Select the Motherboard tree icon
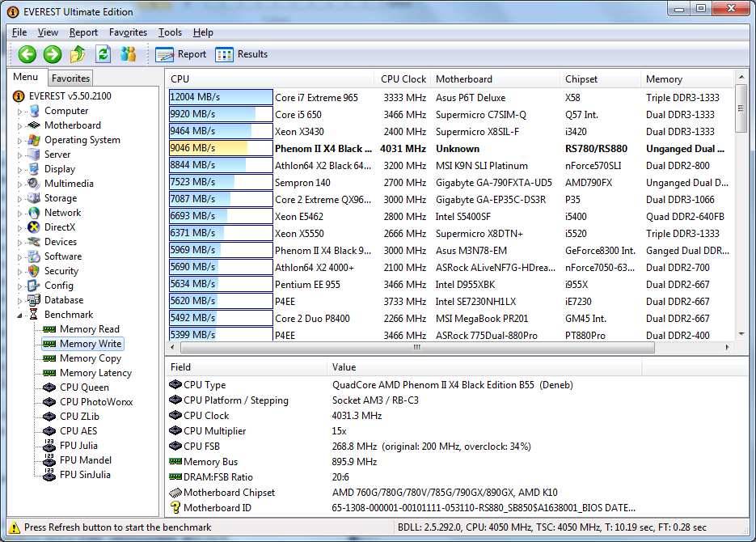 (x=34, y=125)
